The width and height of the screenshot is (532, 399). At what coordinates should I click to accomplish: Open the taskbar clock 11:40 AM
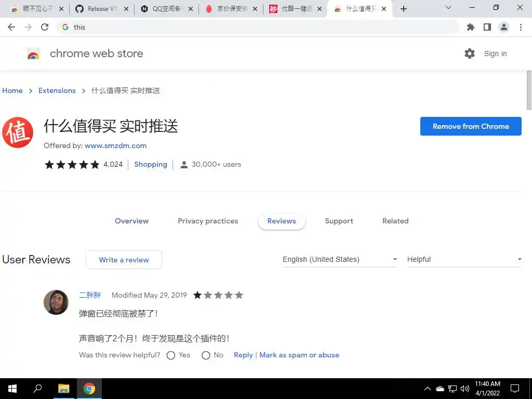click(x=487, y=389)
